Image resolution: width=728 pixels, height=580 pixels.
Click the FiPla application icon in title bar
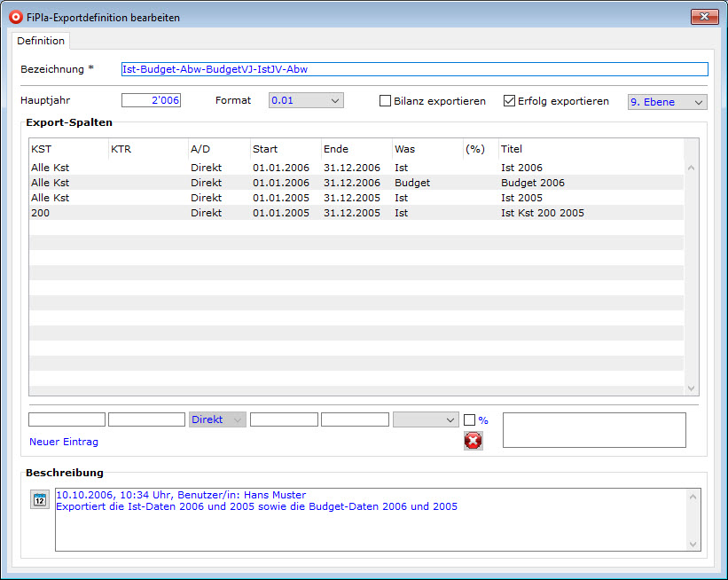[x=15, y=17]
